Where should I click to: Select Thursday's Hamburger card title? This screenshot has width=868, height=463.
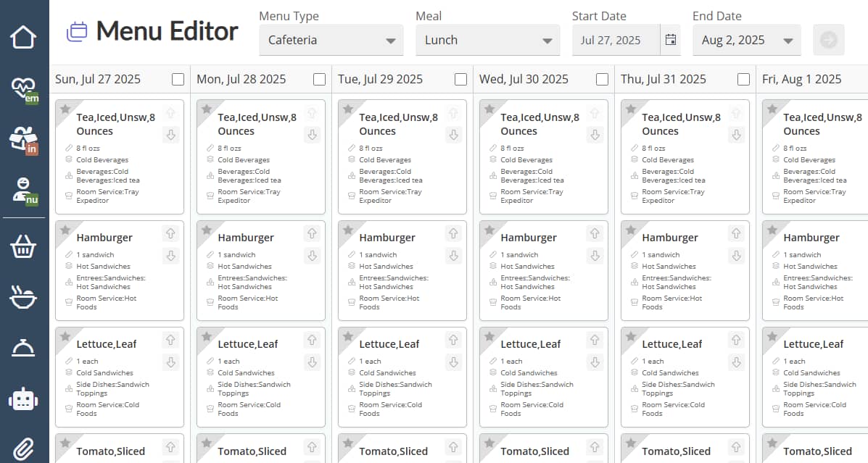670,238
